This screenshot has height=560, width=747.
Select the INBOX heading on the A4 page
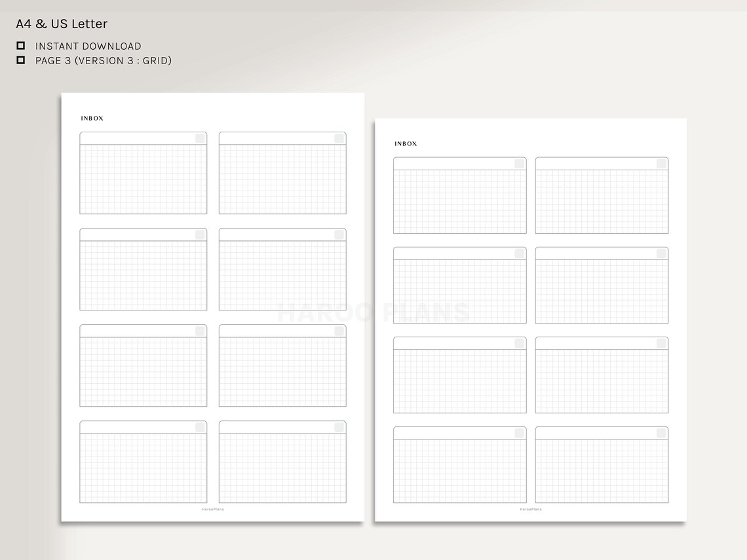click(x=92, y=118)
